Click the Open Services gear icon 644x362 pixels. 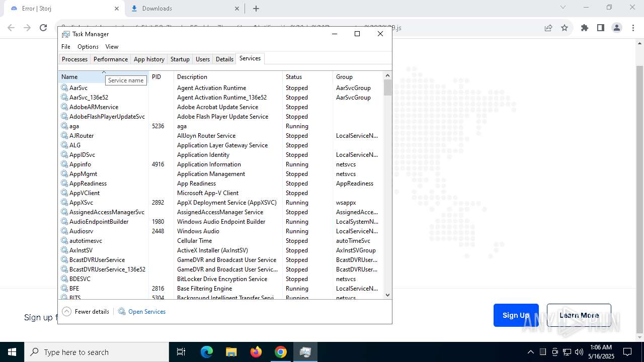[122, 312]
